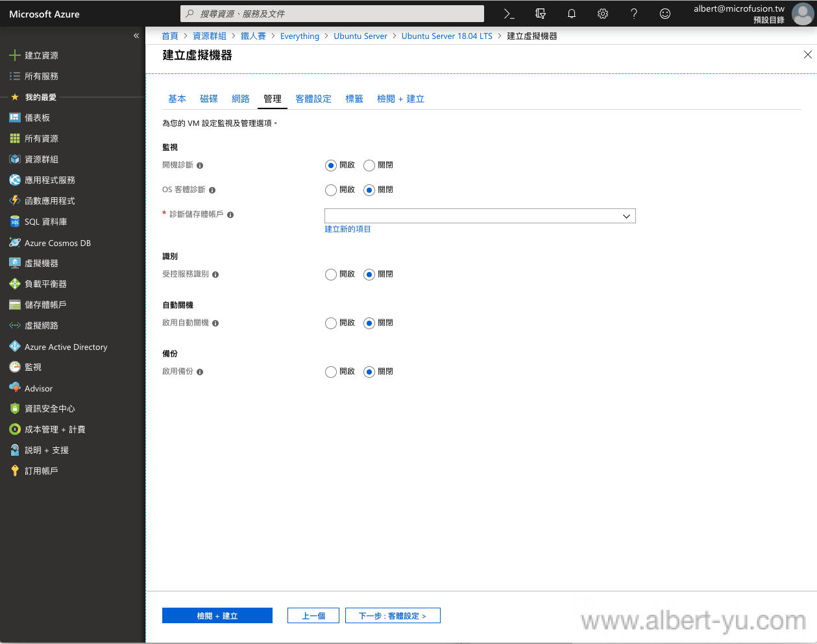The height and width of the screenshot is (644, 817).
Task: Open 虛擬機器 monitor icon
Action: [x=15, y=263]
